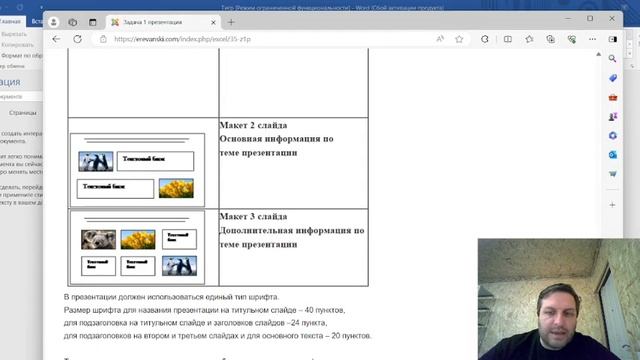Click the yellow flowers image in Макет 3 layout

pos(138,239)
